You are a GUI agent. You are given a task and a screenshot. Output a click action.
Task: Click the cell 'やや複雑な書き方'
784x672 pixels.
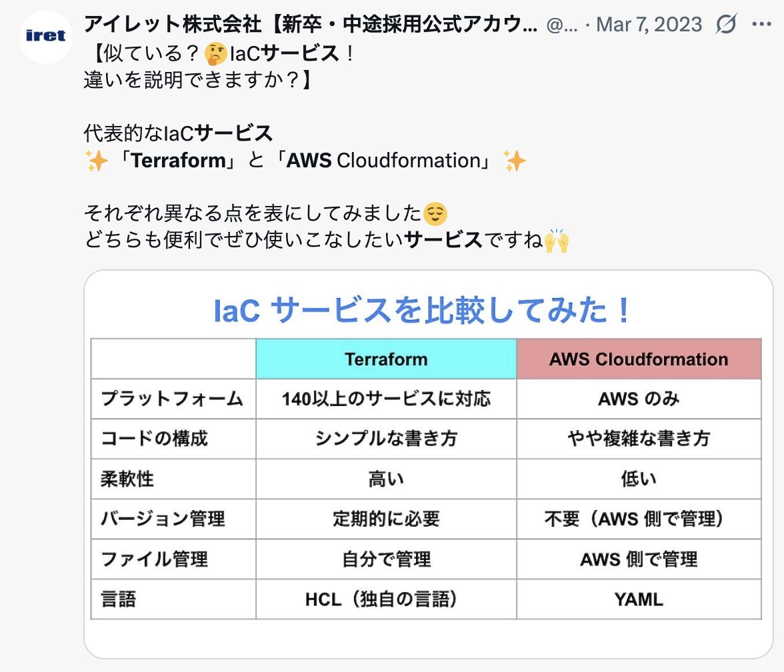pos(639,439)
